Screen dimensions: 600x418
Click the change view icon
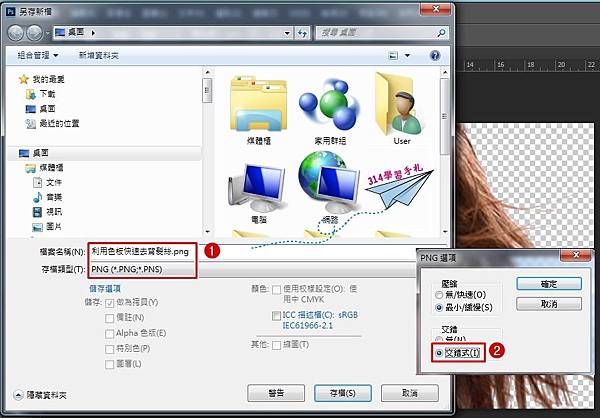coord(393,56)
